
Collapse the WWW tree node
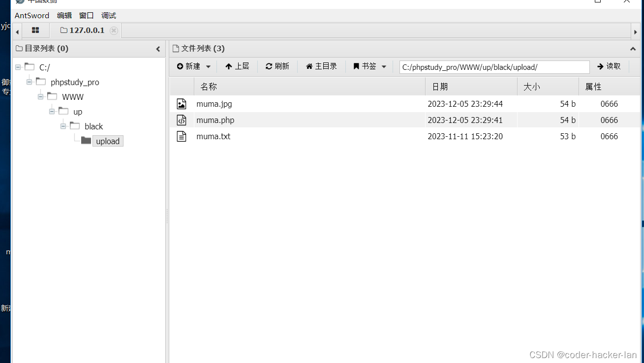point(41,96)
